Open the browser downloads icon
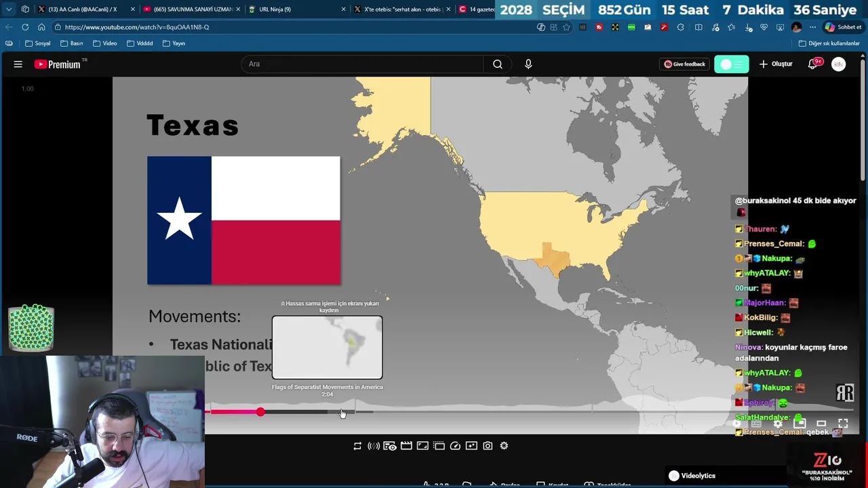This screenshot has height=488, width=868. pos(748,27)
